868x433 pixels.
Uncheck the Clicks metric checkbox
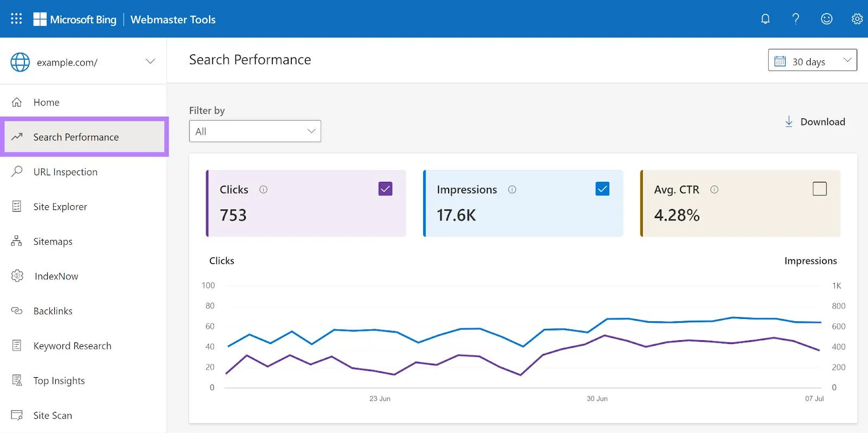385,189
